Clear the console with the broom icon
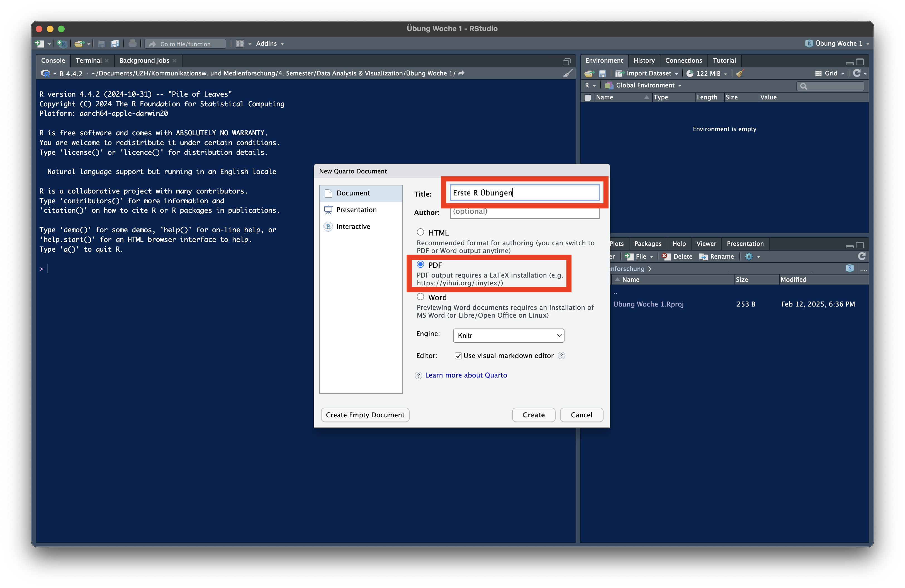905x588 pixels. tap(567, 73)
